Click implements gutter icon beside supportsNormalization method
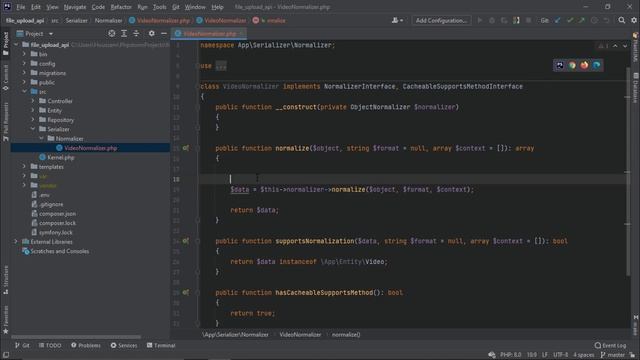This screenshot has width=640, height=360. 186,241
